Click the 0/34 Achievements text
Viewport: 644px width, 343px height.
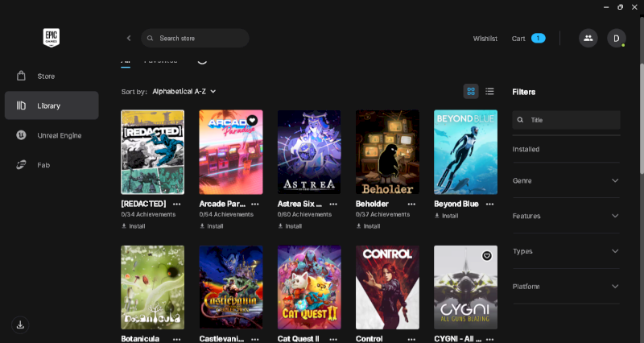pyautogui.click(x=148, y=214)
